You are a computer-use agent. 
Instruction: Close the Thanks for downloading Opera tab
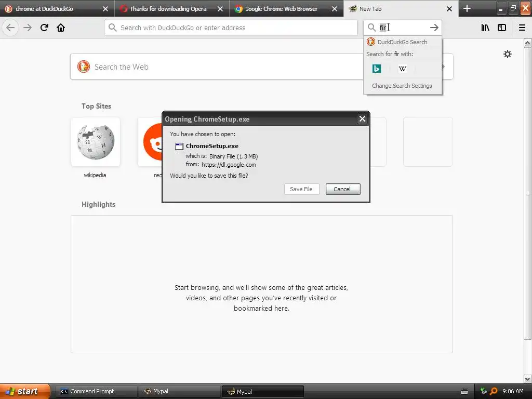point(220,9)
